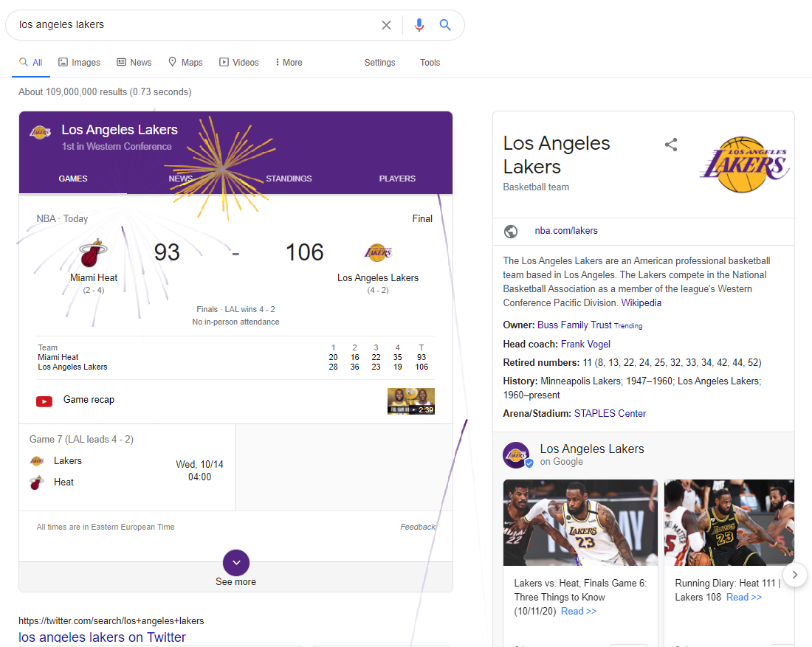Expand the More search categories menu

[289, 62]
